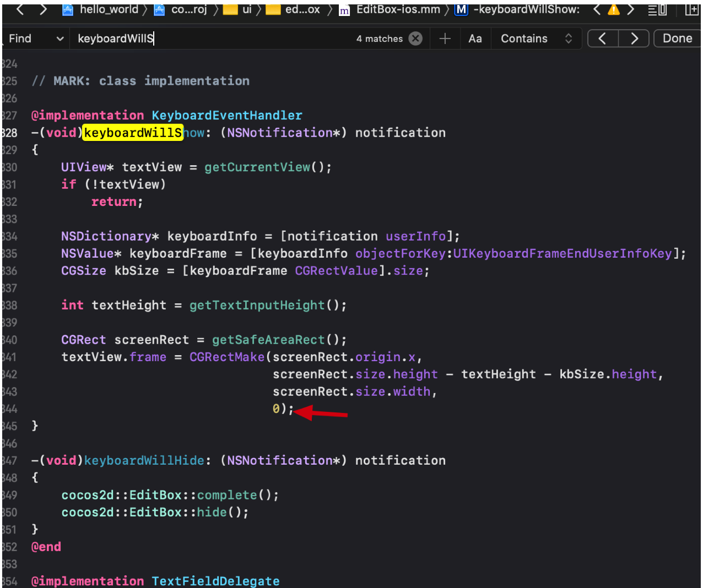Clear the find search text

(x=416, y=39)
